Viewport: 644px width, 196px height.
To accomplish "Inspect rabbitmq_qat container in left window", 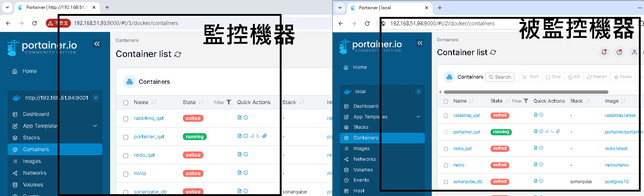I will (x=246, y=118).
